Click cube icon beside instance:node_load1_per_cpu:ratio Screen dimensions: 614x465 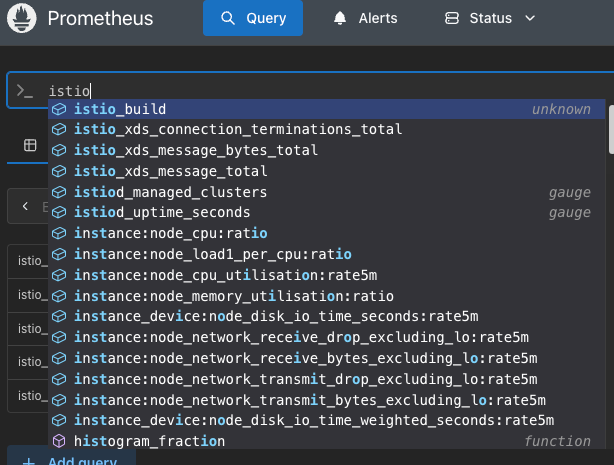click(59, 254)
